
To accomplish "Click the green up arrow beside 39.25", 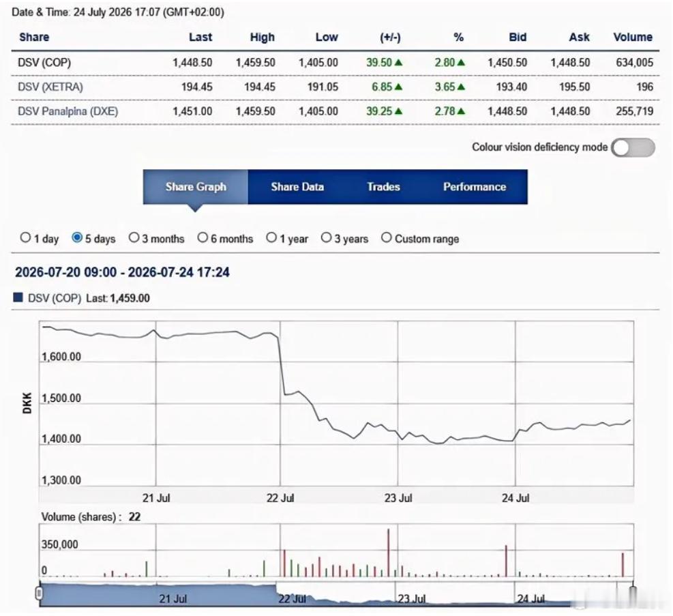I will click(398, 112).
